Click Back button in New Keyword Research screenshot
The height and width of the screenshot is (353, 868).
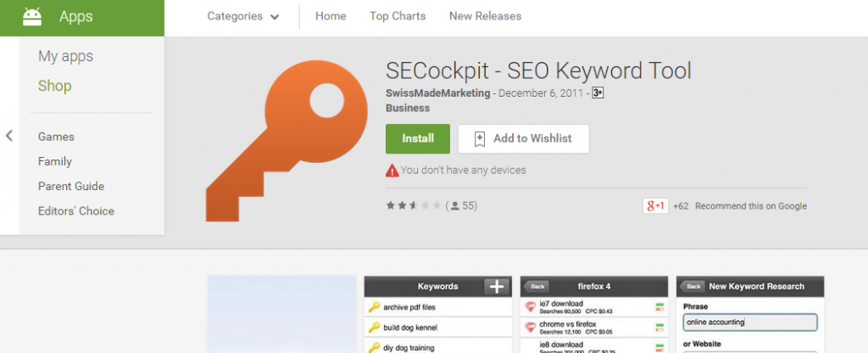(693, 287)
